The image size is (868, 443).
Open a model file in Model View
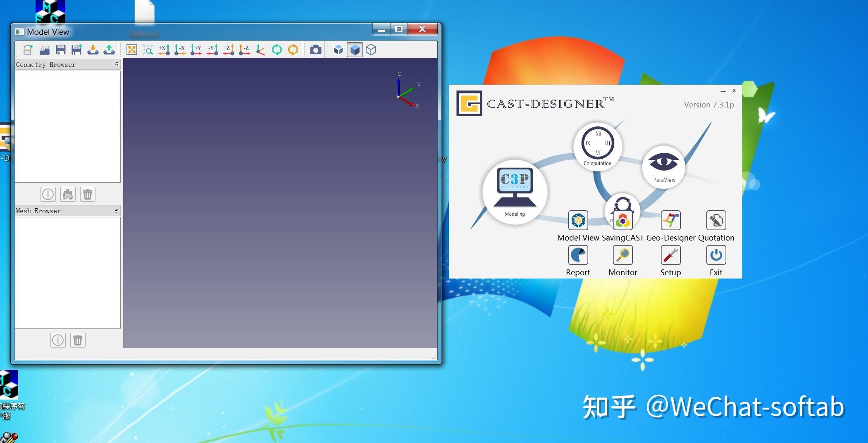(43, 49)
